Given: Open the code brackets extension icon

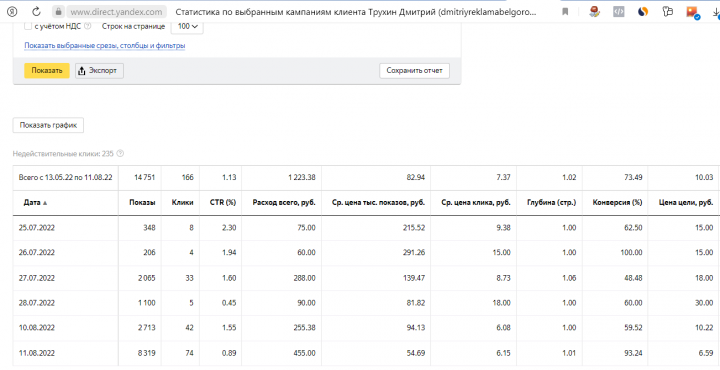Looking at the screenshot, I should pos(619,11).
